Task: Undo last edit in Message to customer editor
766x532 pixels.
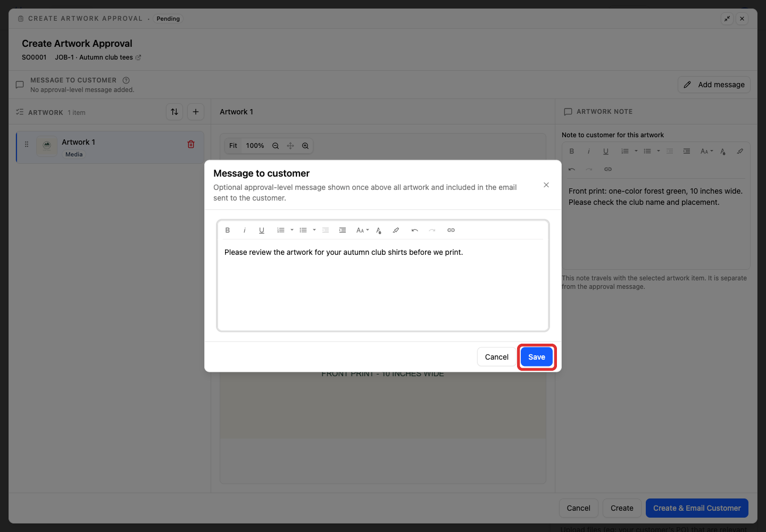Action: point(415,230)
